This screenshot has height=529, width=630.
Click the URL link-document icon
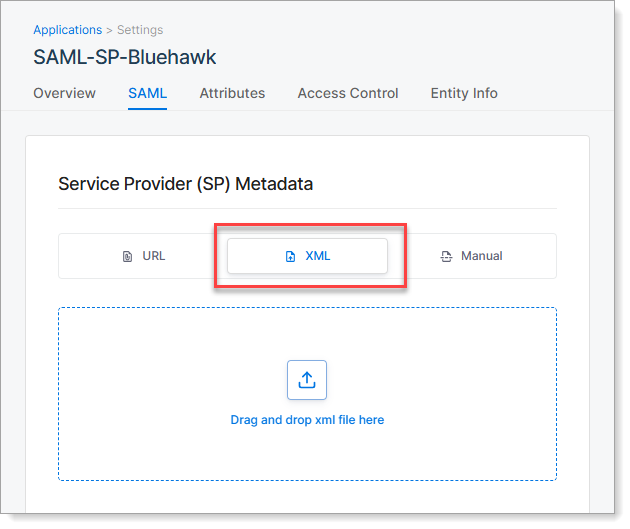coord(127,256)
